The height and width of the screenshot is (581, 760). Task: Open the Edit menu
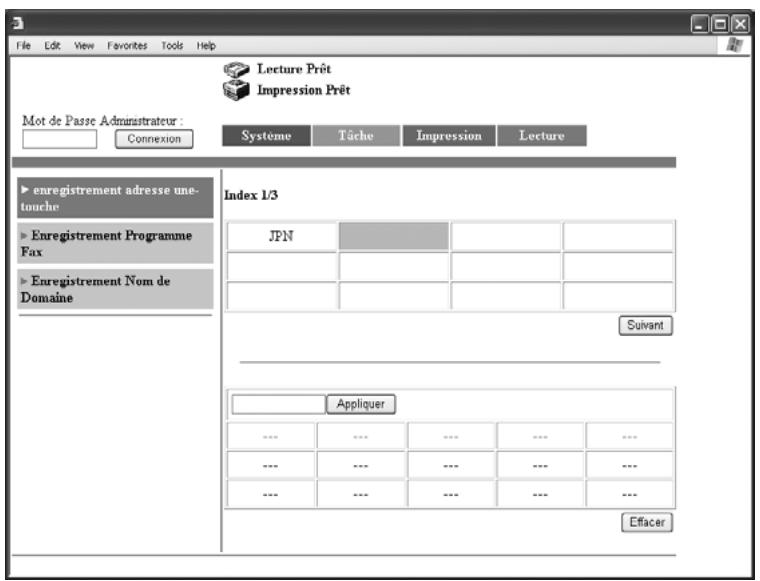pyautogui.click(x=52, y=46)
